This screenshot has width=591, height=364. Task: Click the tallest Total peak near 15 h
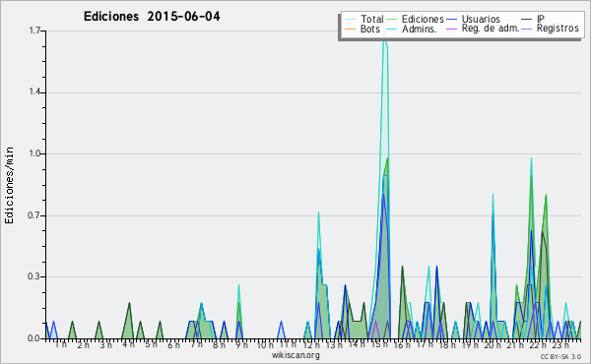[384, 33]
